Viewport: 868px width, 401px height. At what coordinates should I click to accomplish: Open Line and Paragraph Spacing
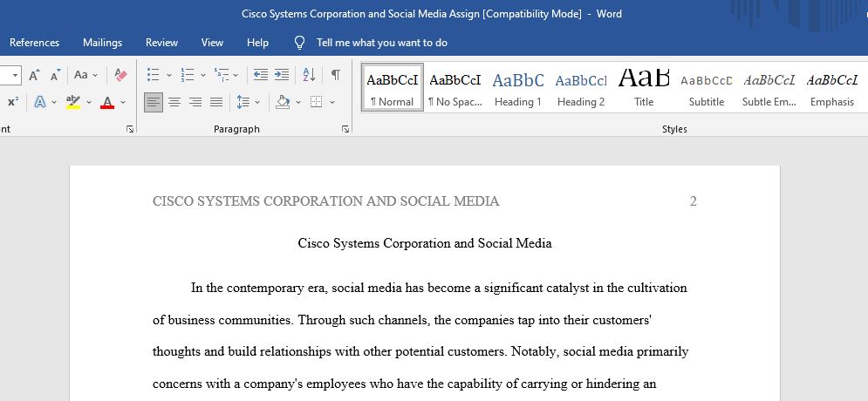243,102
